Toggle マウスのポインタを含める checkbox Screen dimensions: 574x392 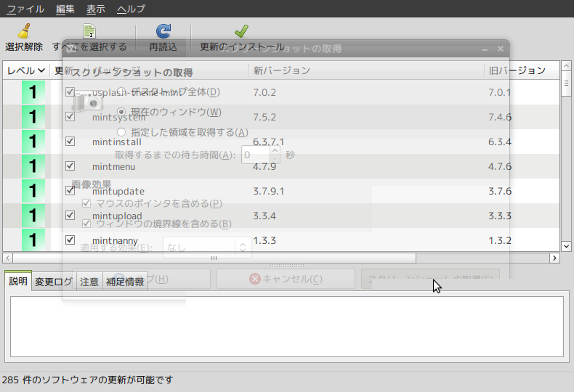coord(86,203)
